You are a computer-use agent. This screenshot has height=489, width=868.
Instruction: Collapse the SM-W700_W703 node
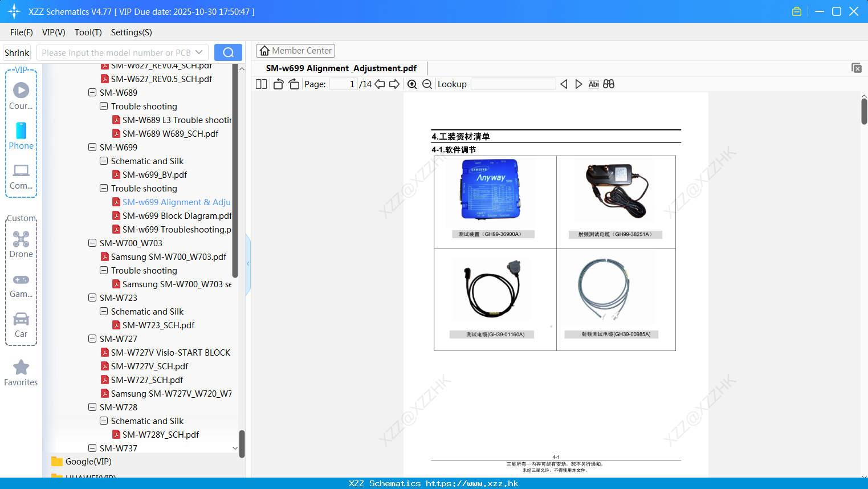[92, 243]
